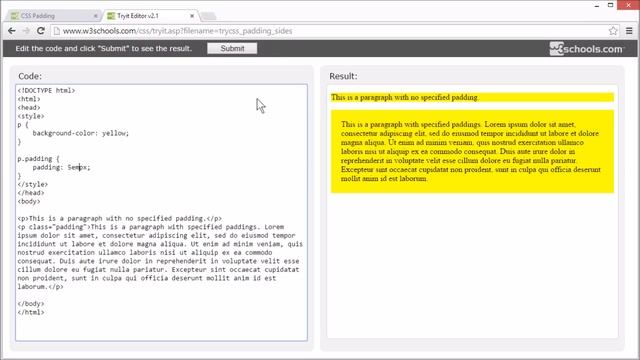Screen dimensions: 640x360
Task: Click the page icon in the address bar
Action: (57, 31)
